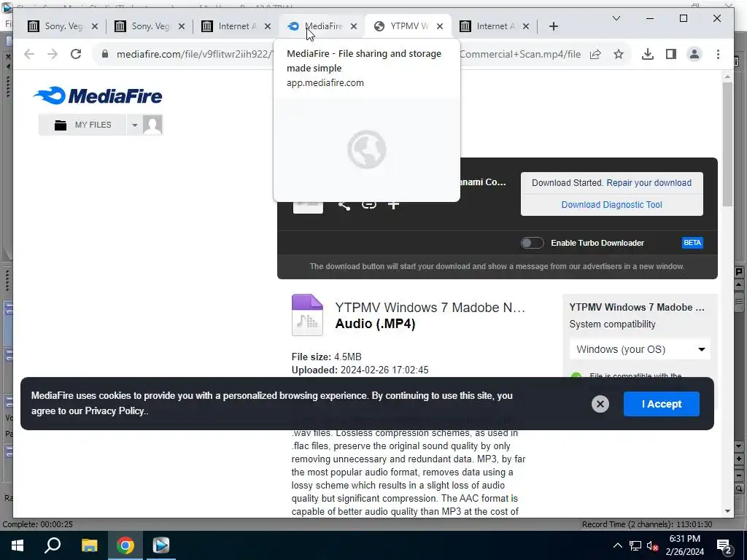747x560 pixels.
Task: Expand the MY FILES dropdown arrow
Action: [x=134, y=125]
